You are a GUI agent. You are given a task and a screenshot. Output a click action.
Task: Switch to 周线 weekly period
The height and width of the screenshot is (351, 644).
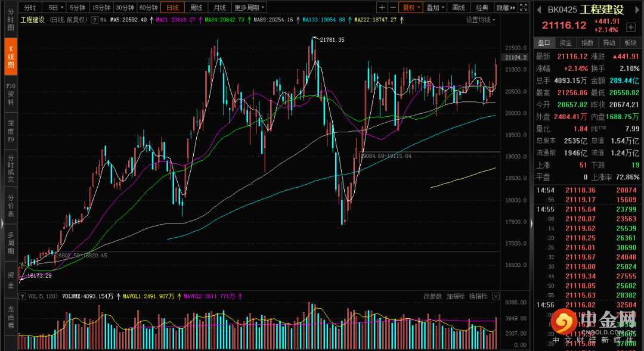click(196, 7)
